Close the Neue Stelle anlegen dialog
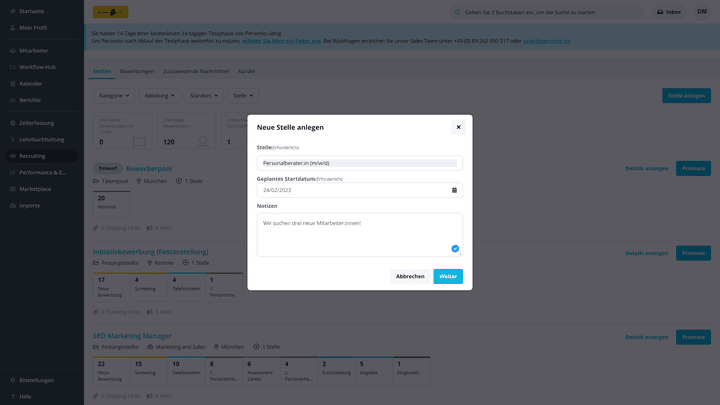This screenshot has height=405, width=720. 458,127
